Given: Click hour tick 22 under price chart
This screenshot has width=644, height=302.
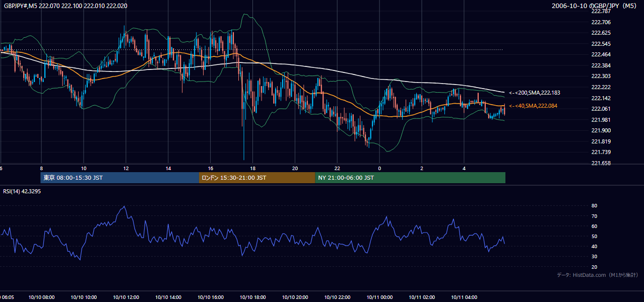Looking at the screenshot, I should [338, 169].
